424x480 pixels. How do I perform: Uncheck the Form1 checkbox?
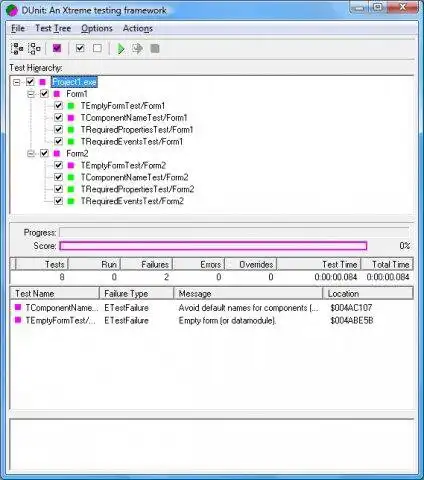[44, 94]
